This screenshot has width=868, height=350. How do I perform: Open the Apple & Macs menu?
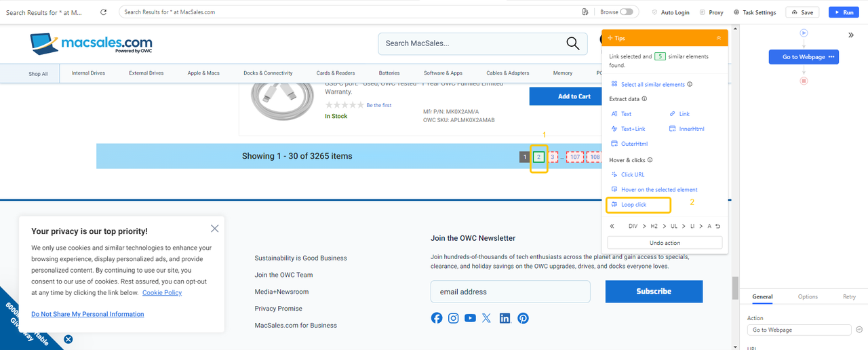[203, 73]
